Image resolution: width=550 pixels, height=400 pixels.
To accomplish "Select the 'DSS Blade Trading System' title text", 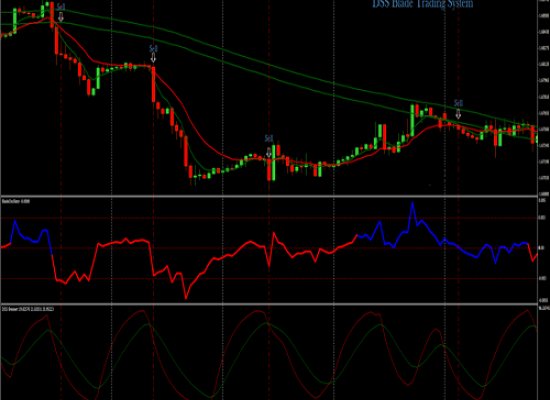I will click(x=423, y=4).
